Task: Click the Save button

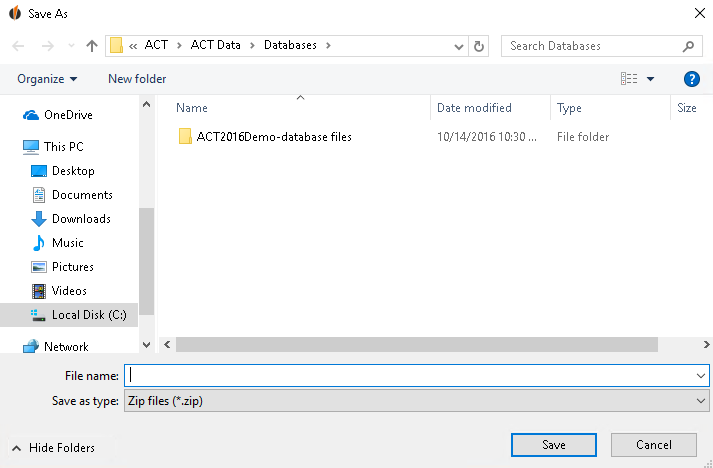Action: pyautogui.click(x=553, y=445)
